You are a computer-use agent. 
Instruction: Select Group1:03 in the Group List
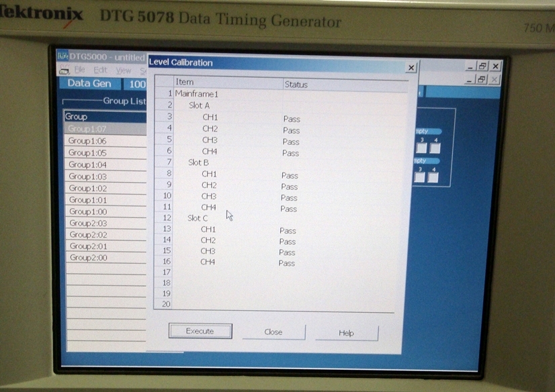[x=106, y=177]
